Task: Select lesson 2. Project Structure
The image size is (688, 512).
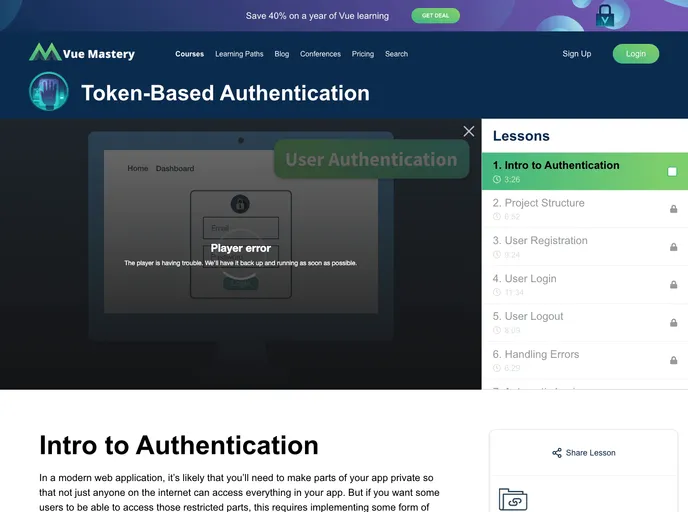Action: tap(585, 209)
